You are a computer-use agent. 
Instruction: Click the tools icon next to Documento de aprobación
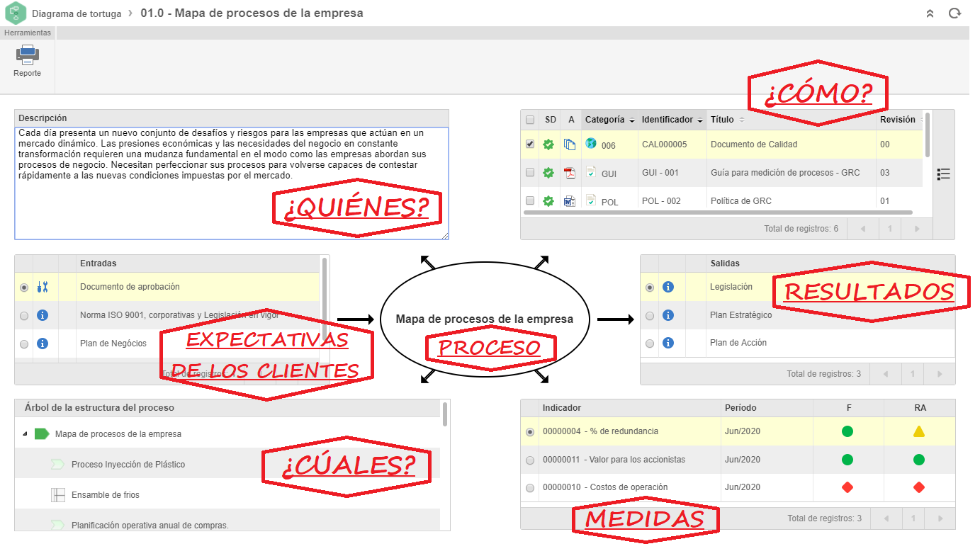pyautogui.click(x=42, y=287)
